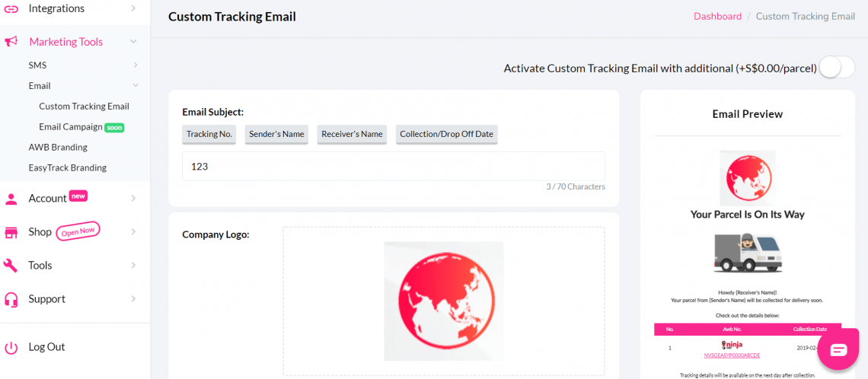Insert the Receiver's Name tag
This screenshot has height=379, width=868.
352,134
